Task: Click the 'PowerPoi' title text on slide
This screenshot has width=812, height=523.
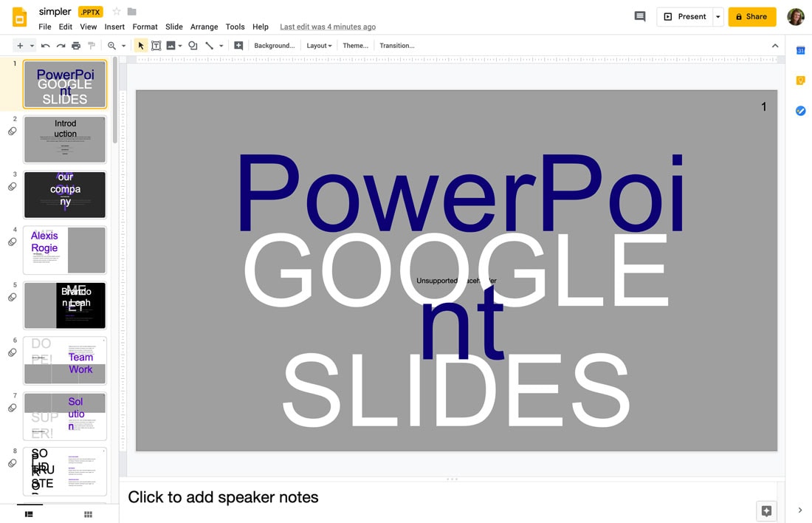Action: point(461,193)
